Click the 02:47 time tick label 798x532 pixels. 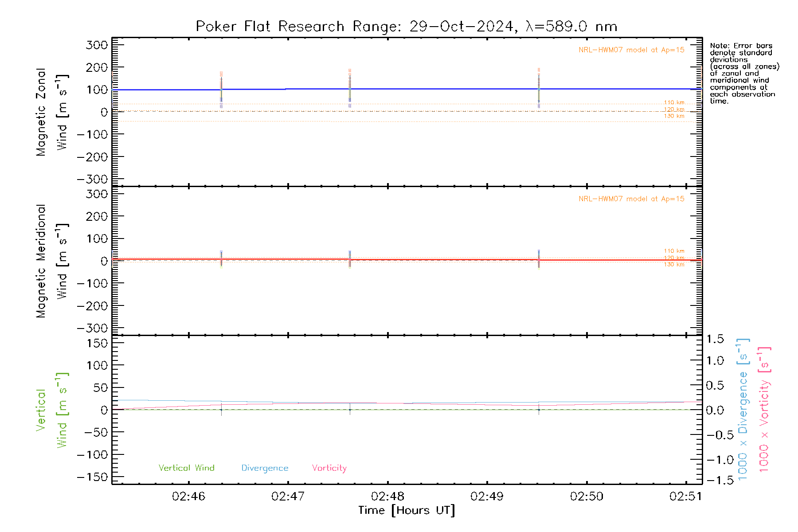288,496
